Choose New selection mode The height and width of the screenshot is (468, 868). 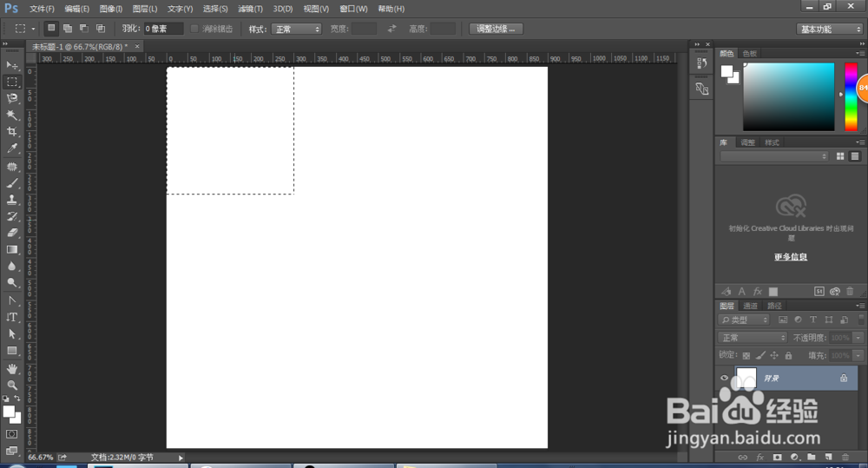tap(51, 29)
